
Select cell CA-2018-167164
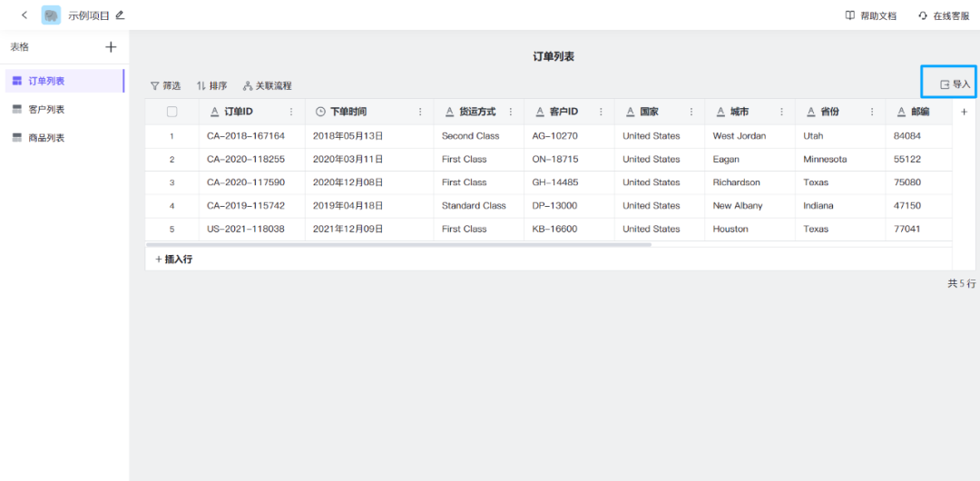pos(252,136)
